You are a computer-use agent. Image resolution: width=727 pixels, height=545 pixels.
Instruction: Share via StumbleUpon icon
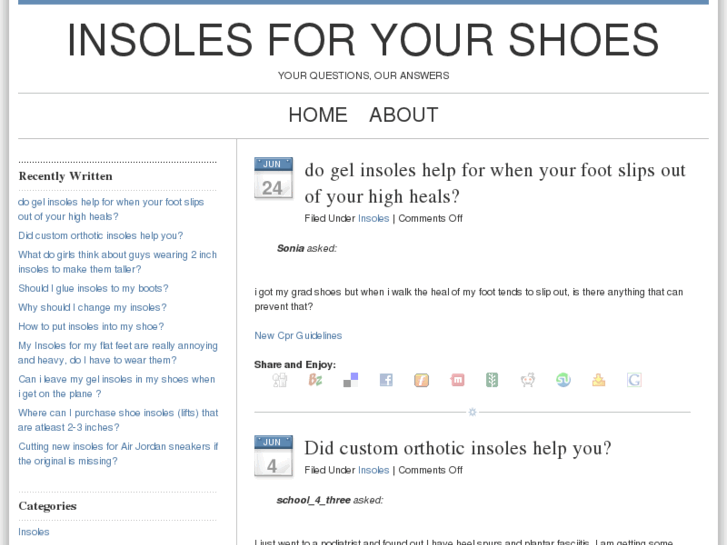coord(563,380)
